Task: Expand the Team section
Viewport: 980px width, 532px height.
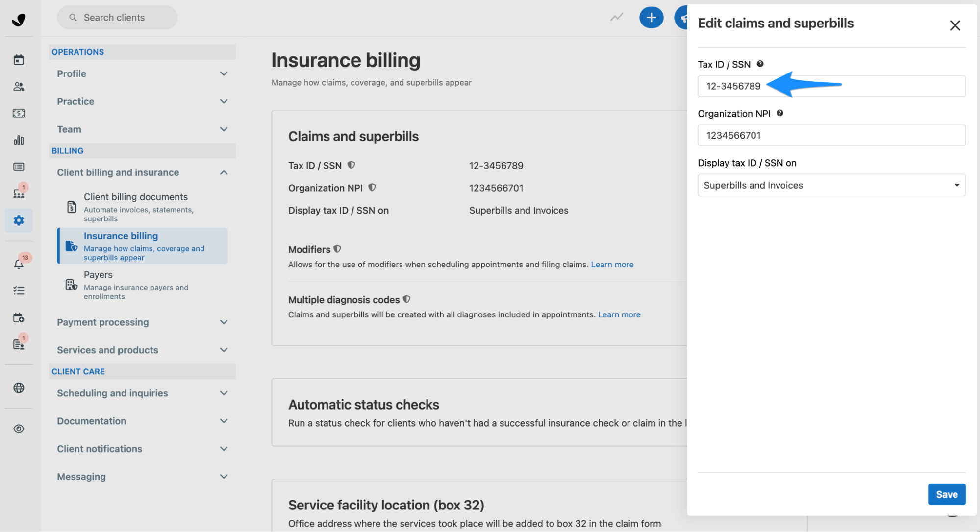Action: pos(142,129)
